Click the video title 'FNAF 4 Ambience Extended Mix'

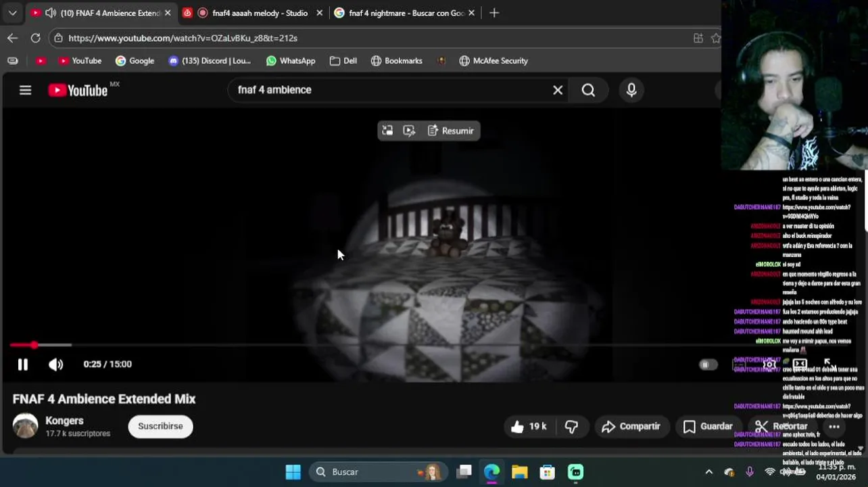[104, 399]
